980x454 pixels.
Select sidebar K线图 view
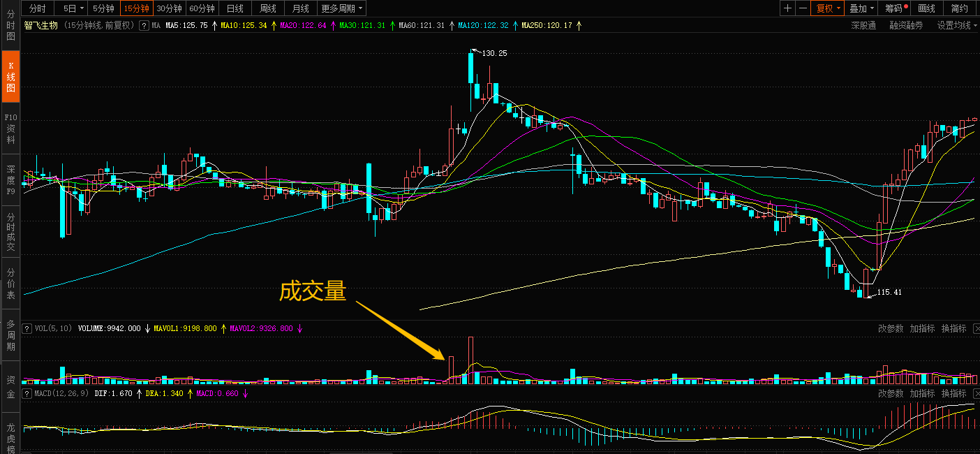[10, 77]
